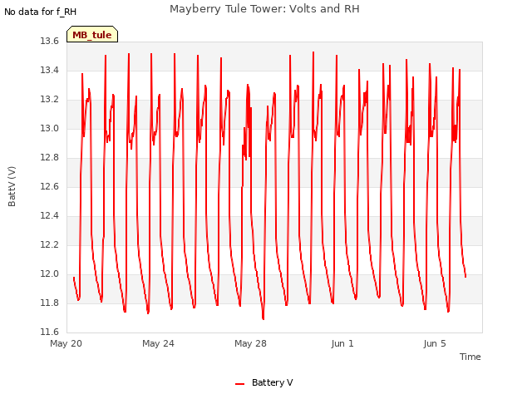Click the 12.2 y-axis tick value
532x399 pixels.
[x=50, y=244]
